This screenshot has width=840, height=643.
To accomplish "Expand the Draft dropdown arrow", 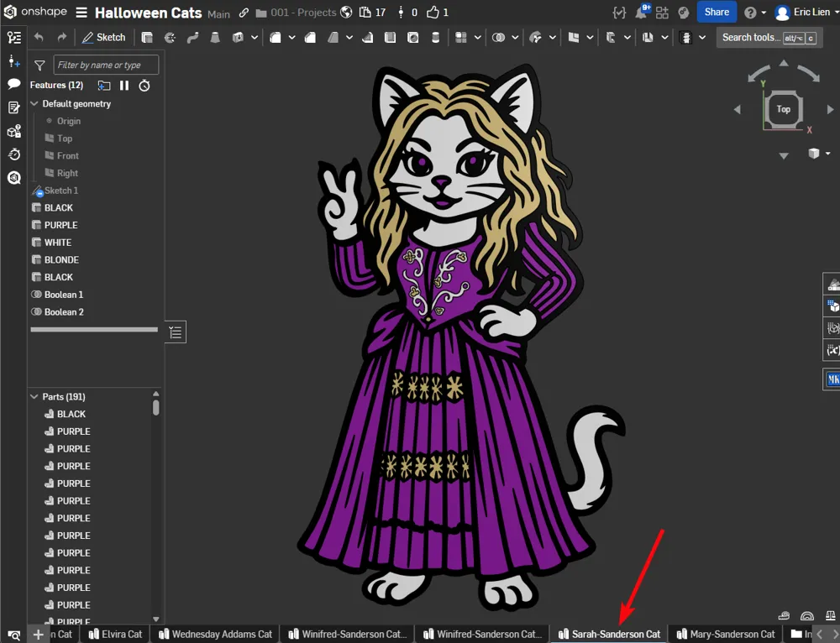I will click(349, 38).
